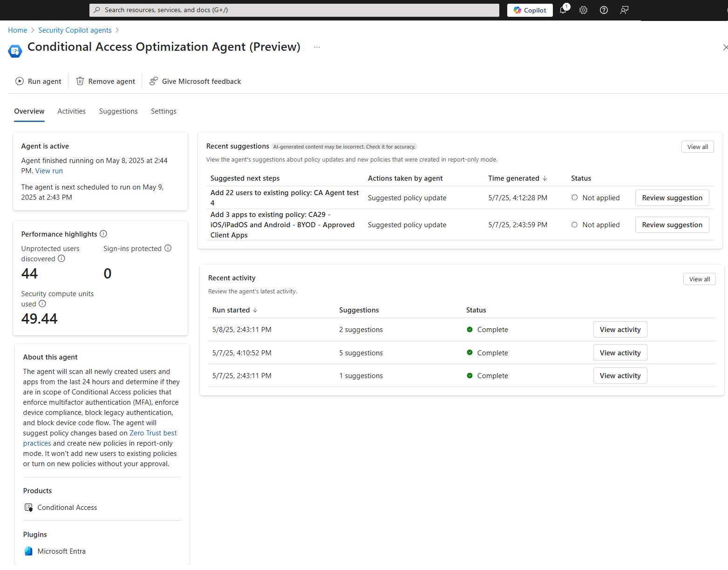728x570 pixels.
Task: View activity for 5/7/25 4:10:52 PM run
Action: pyautogui.click(x=620, y=353)
